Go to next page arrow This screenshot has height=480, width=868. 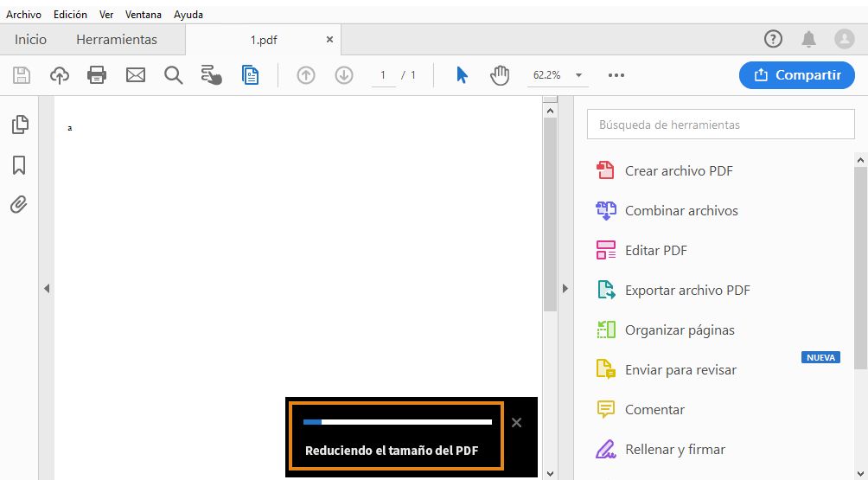click(x=344, y=74)
